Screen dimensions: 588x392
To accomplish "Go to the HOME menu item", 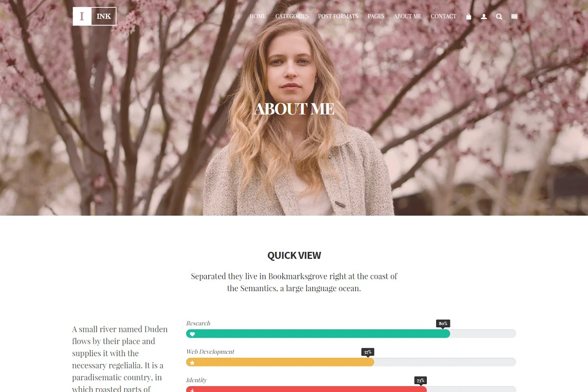I will (x=258, y=16).
